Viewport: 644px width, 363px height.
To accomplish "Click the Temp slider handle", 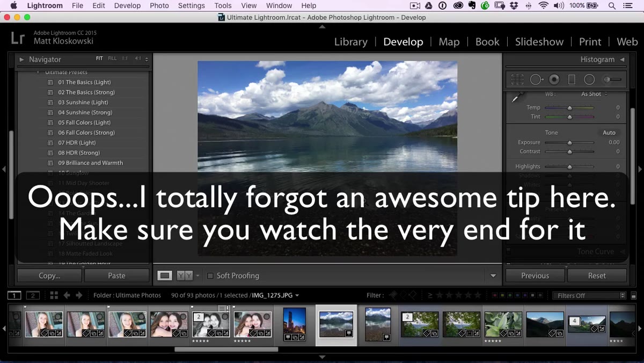I will pyautogui.click(x=570, y=108).
